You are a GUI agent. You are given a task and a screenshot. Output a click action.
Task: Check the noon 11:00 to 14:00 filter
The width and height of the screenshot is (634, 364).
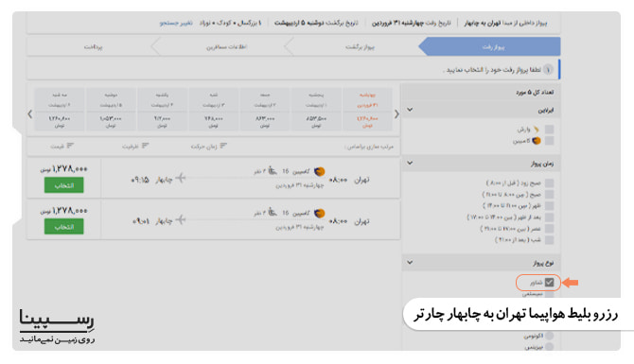tap(549, 205)
